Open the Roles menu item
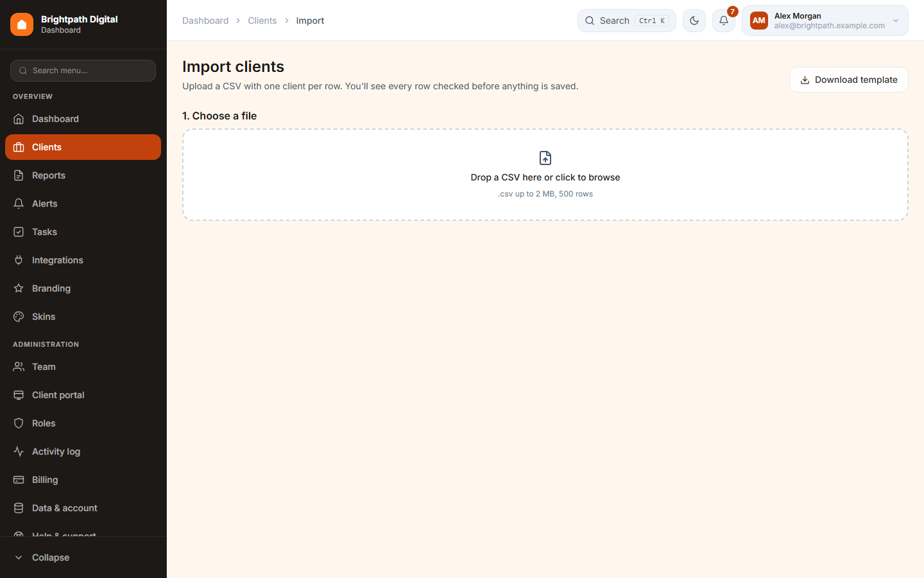Screen dimensions: 924x578 (x=83, y=423)
